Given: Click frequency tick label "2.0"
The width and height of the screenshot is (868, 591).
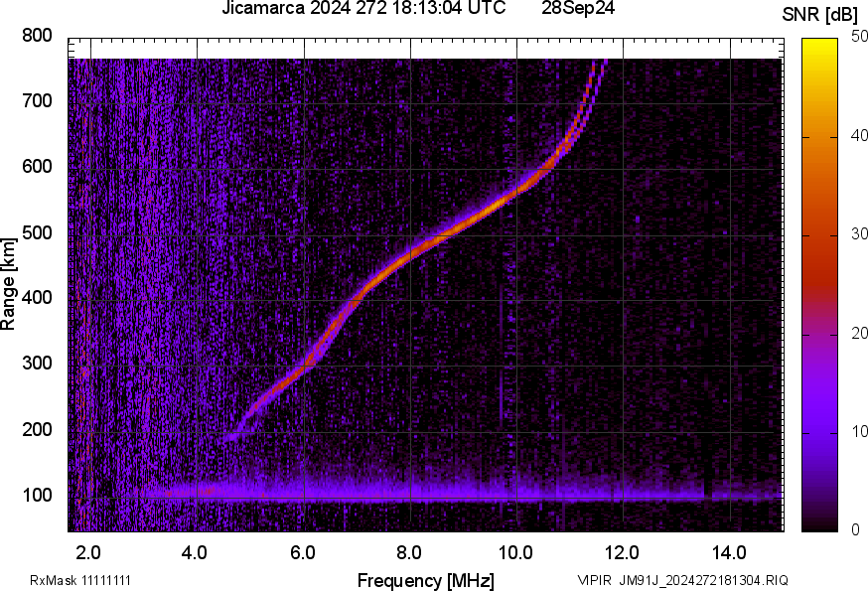Looking at the screenshot, I should click(89, 553).
